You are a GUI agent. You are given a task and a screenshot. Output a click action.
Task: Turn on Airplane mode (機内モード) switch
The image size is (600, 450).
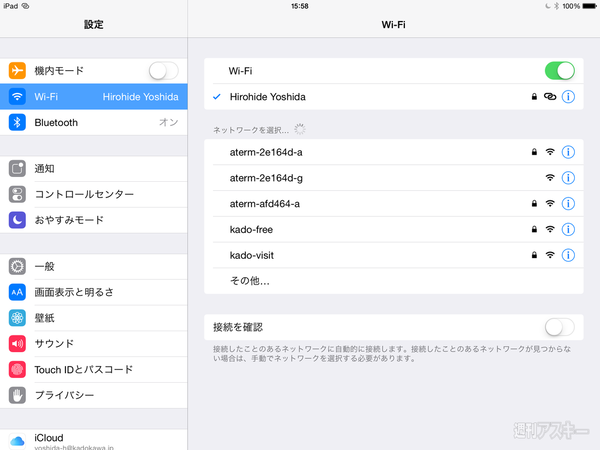pos(163,71)
